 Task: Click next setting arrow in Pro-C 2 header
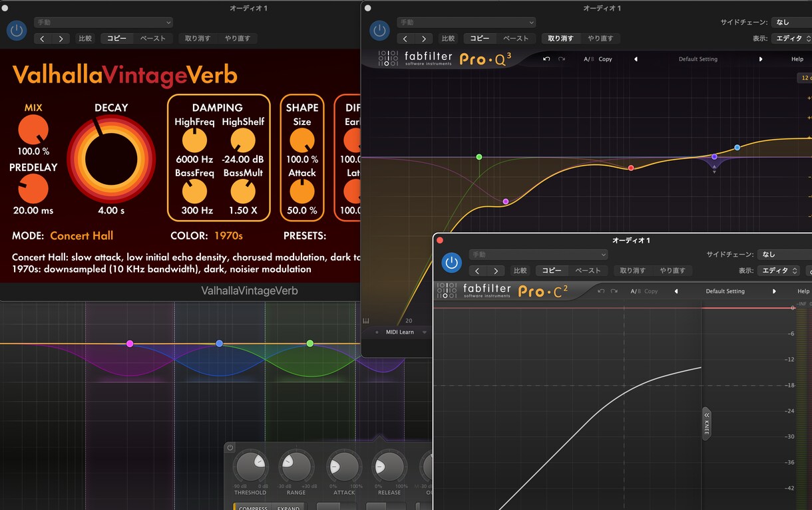pos(496,271)
